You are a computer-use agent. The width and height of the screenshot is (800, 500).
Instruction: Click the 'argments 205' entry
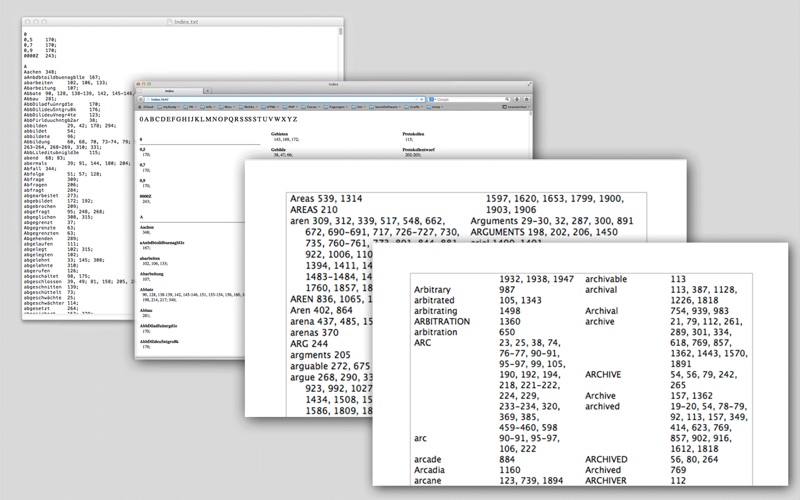(x=320, y=355)
